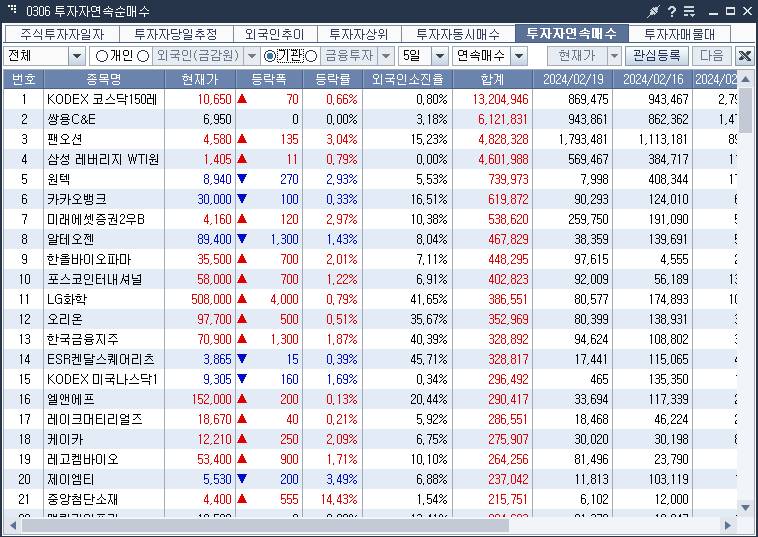Select the 금융투자 radio button
Viewport: 758px width, 537px height.
point(311,56)
